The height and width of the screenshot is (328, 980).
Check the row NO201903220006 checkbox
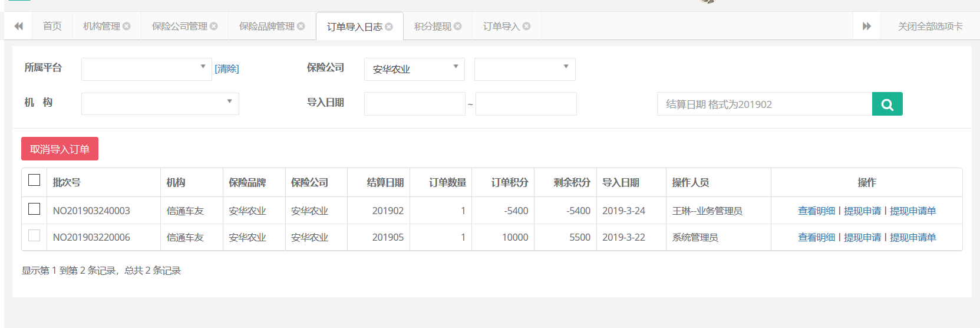pyautogui.click(x=34, y=235)
